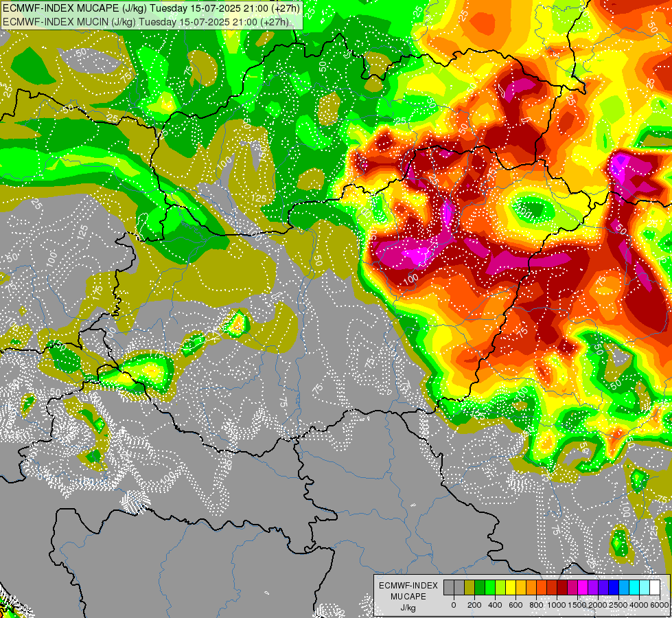Screen dimensions: 672x618
Task: Click the white swatch in the legend
Action: click(655, 587)
